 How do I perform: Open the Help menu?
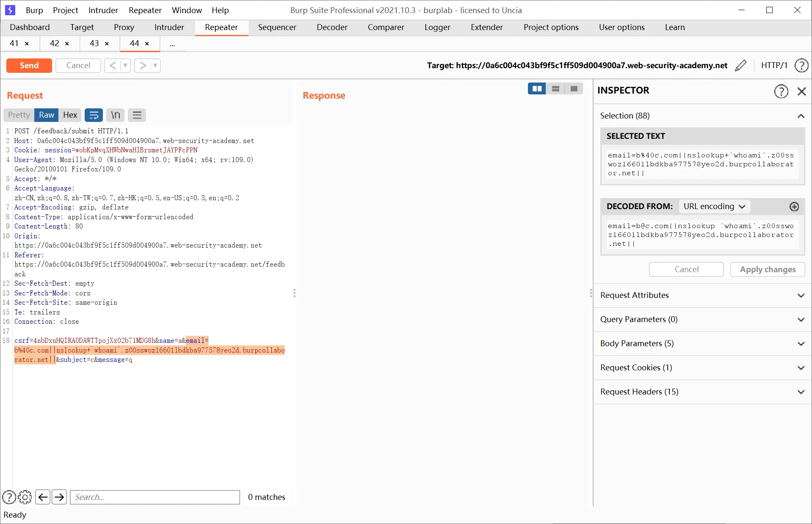click(x=220, y=10)
